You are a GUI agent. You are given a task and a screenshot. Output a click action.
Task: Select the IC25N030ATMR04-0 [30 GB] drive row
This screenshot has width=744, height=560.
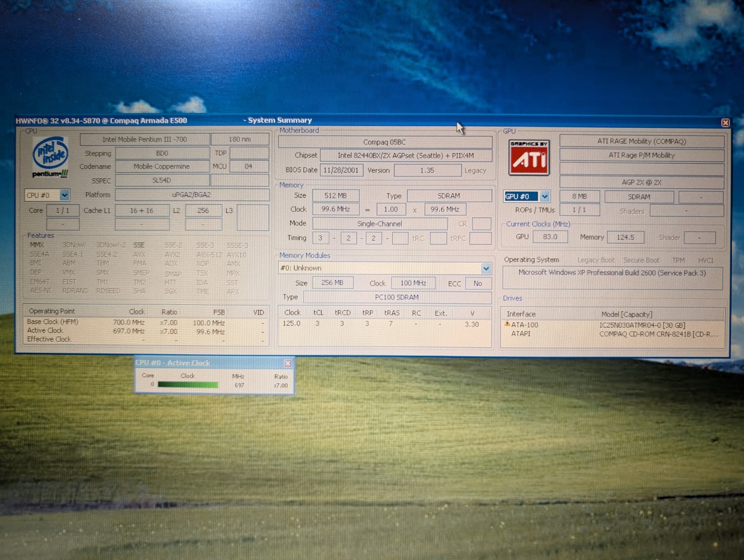coord(612,325)
